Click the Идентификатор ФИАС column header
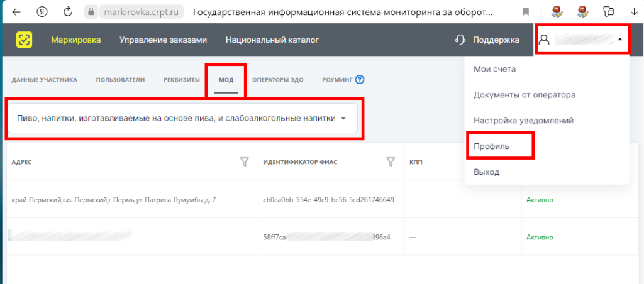The height and width of the screenshot is (284, 644). 300,162
